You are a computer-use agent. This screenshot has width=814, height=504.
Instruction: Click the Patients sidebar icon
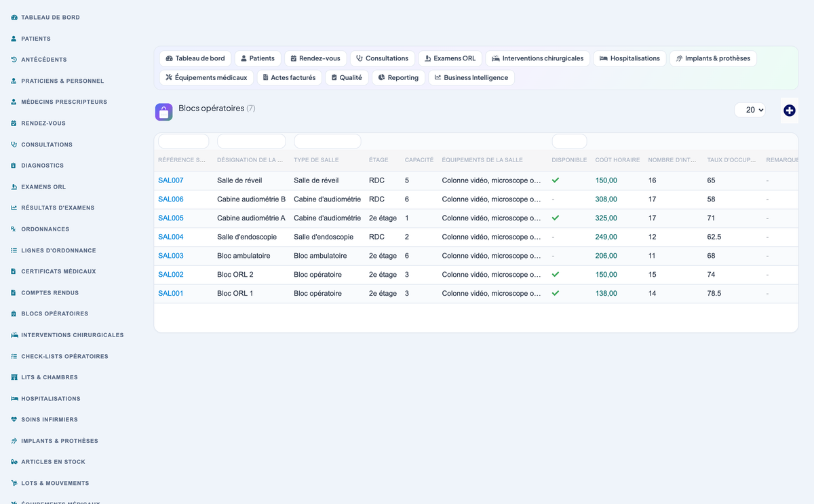pyautogui.click(x=14, y=39)
